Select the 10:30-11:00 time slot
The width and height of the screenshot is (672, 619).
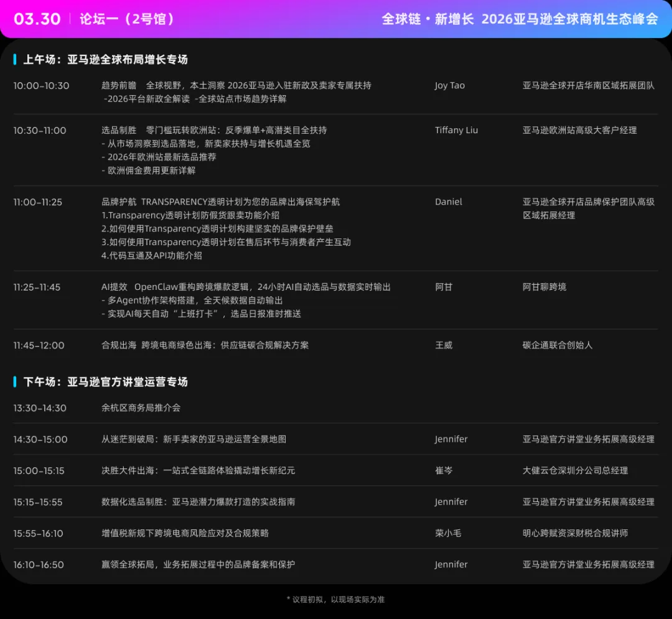[x=40, y=131]
